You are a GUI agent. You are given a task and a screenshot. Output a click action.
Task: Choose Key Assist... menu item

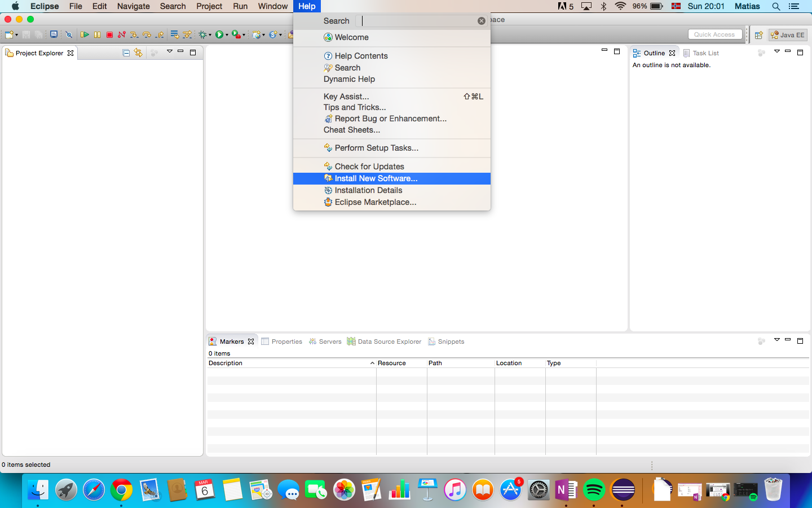[392, 97]
